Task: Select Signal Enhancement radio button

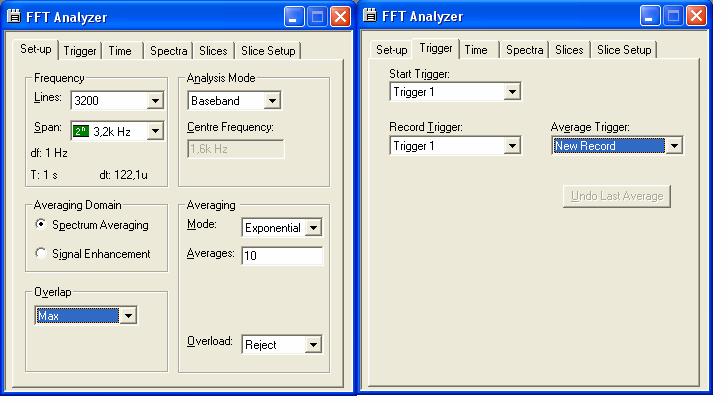Action: 41,254
